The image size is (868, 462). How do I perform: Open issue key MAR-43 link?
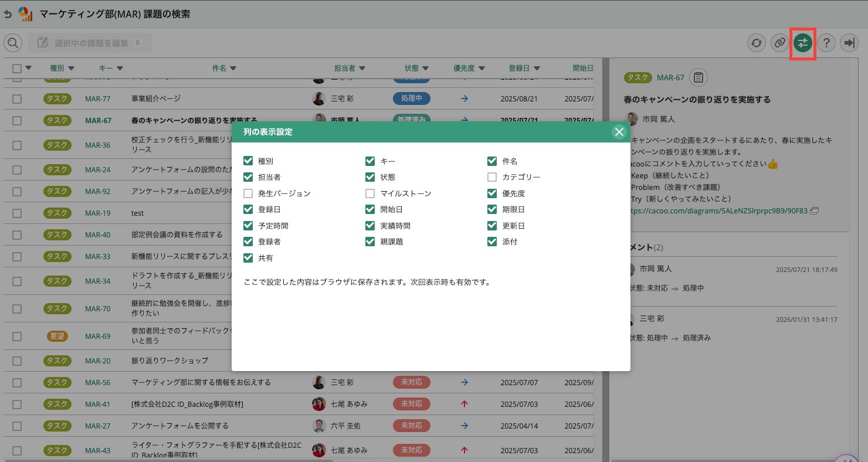97,450
